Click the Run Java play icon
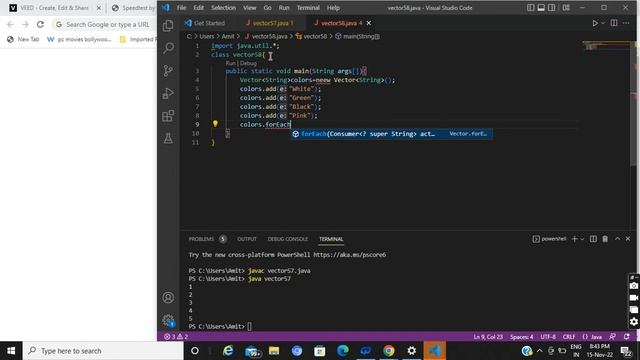 tap(595, 23)
